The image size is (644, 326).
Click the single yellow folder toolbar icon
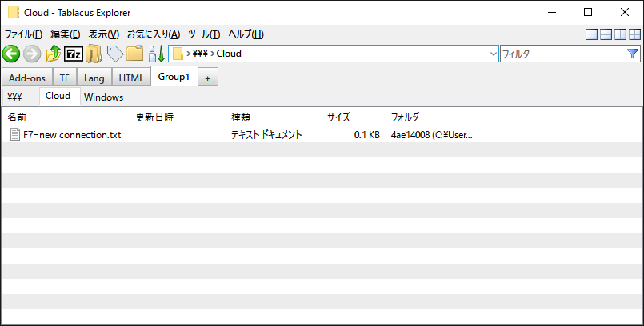pos(134,54)
